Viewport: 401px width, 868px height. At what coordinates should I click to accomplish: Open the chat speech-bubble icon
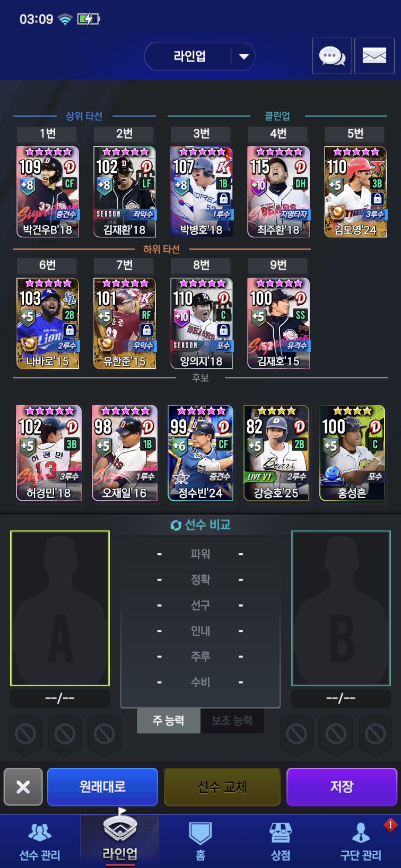(332, 56)
